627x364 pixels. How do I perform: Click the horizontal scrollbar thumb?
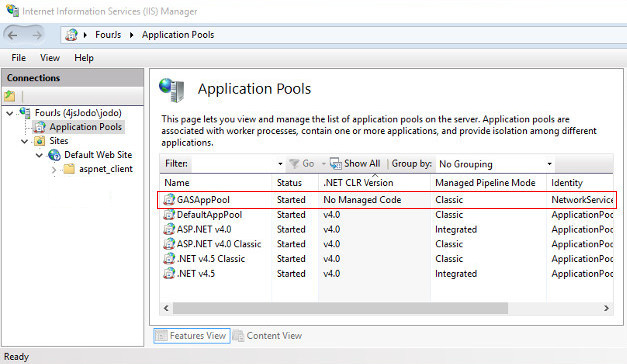pyautogui.click(x=340, y=308)
